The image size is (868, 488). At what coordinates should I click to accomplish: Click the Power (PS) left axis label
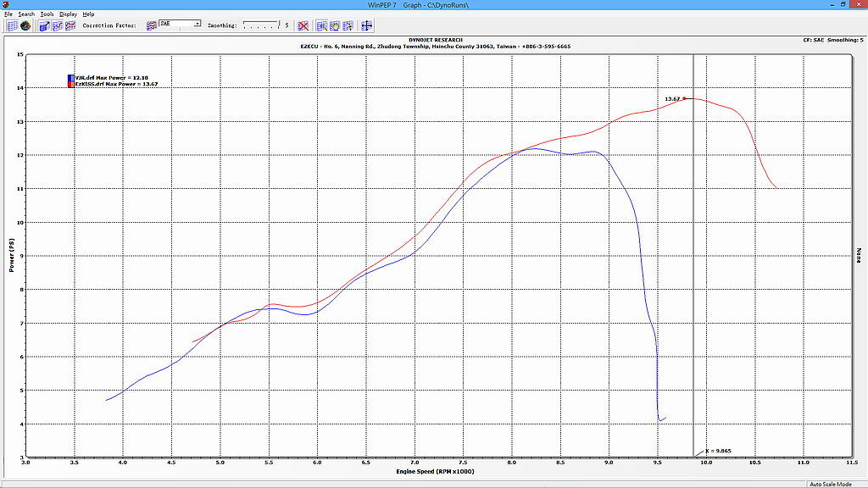point(12,255)
